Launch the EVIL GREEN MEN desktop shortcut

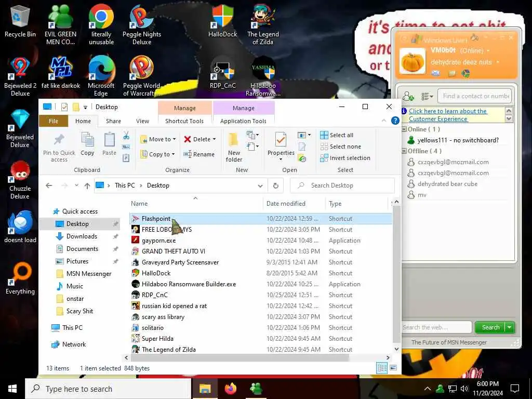point(60,24)
